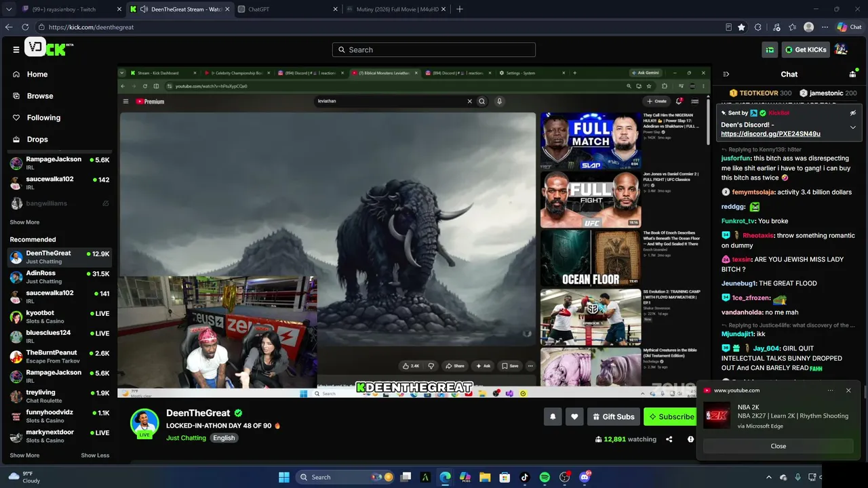Screen dimensions: 868x488
Task: Turn on notifications bell for DeenTheGreat
Action: coord(553,417)
